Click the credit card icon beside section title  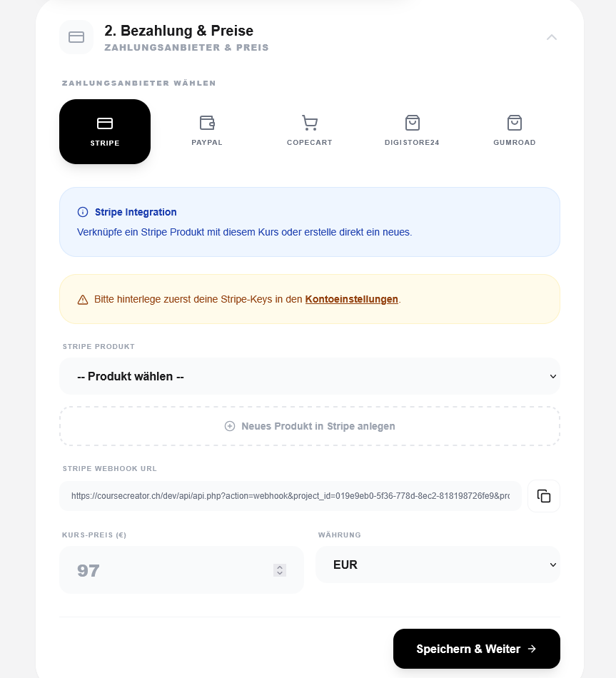coord(76,37)
